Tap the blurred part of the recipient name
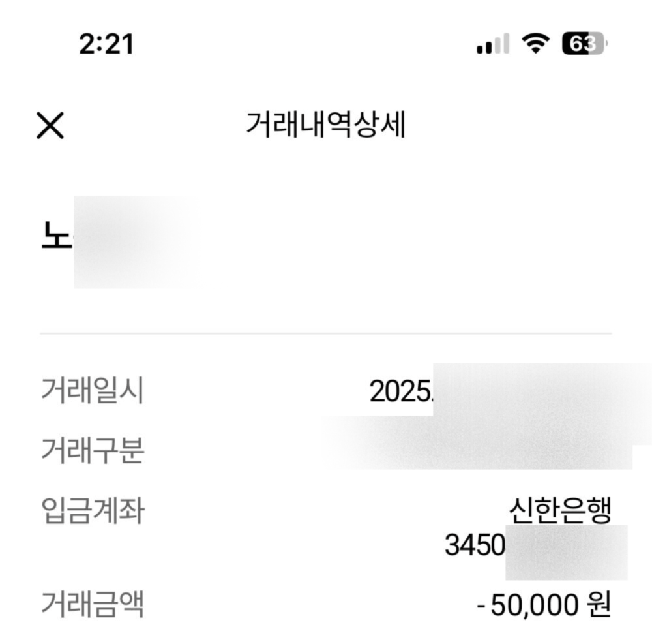Viewport: 652px width, 644px height. click(134, 241)
